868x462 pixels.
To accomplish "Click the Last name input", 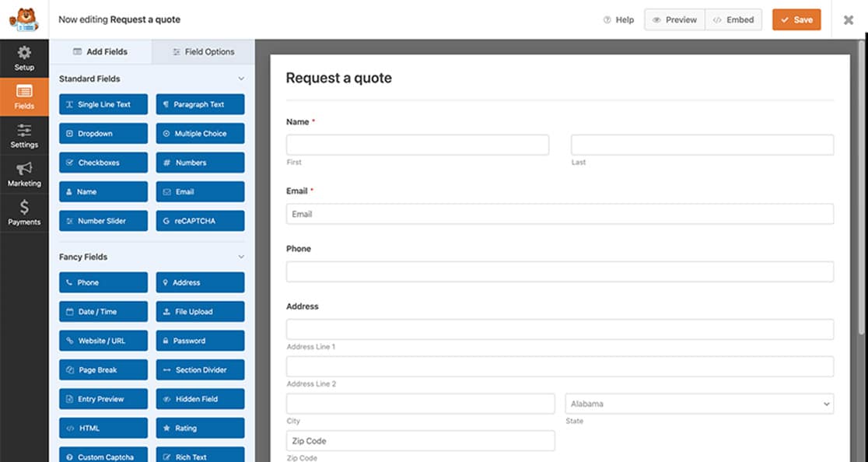I will point(702,145).
